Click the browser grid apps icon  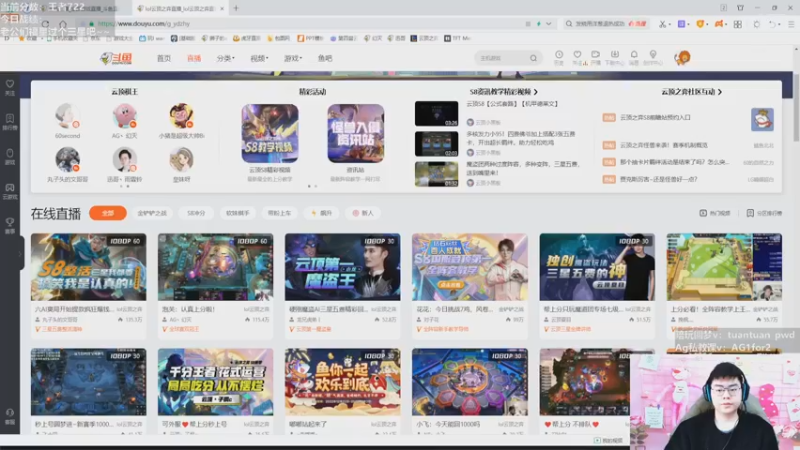[x=738, y=24]
